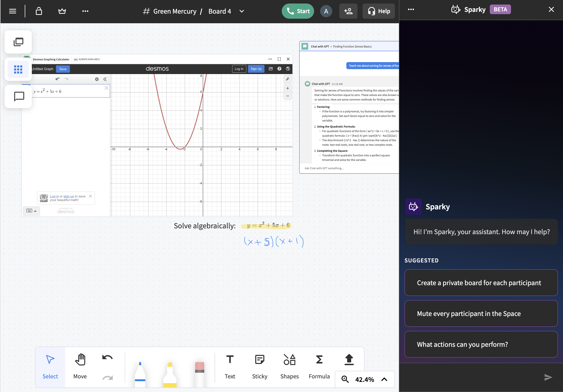Add a Sticky note

click(260, 366)
